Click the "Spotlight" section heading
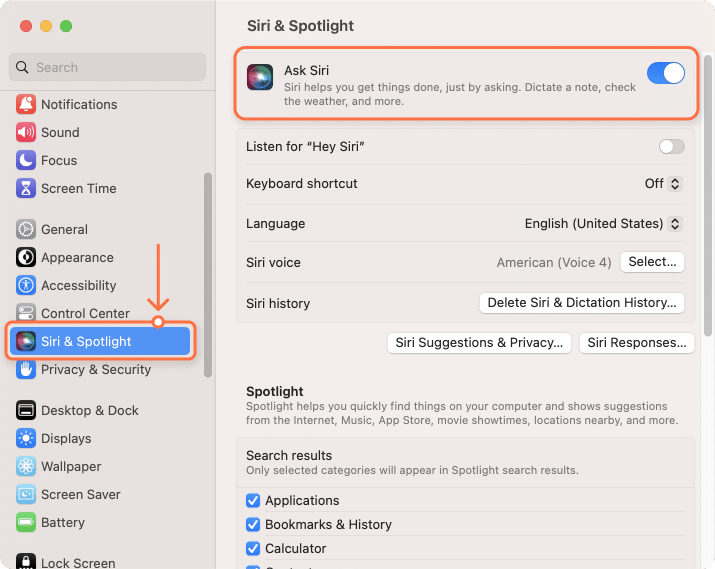 (x=275, y=391)
